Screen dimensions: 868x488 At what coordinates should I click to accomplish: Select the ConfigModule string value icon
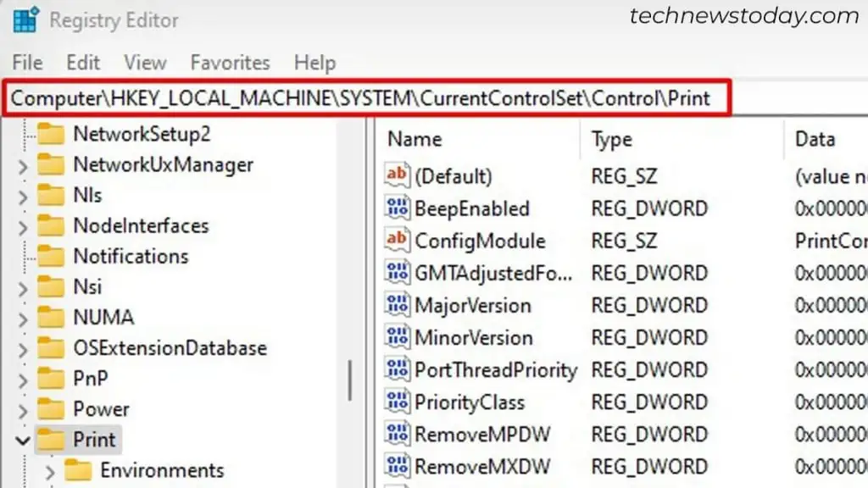398,240
